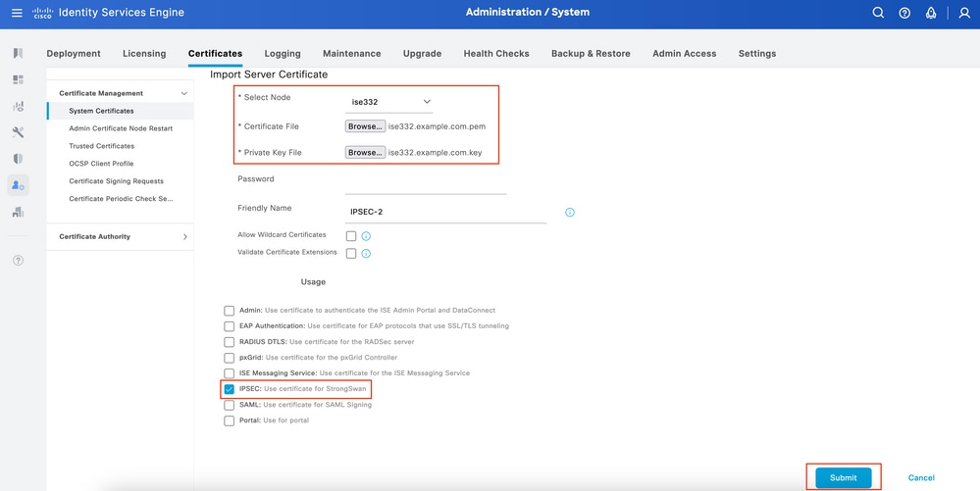Open the hamburger navigation menu
The image size is (980, 491).
(x=17, y=13)
